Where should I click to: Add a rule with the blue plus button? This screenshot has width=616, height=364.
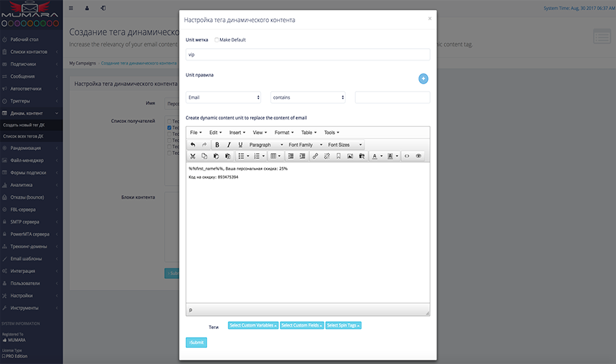(x=423, y=79)
